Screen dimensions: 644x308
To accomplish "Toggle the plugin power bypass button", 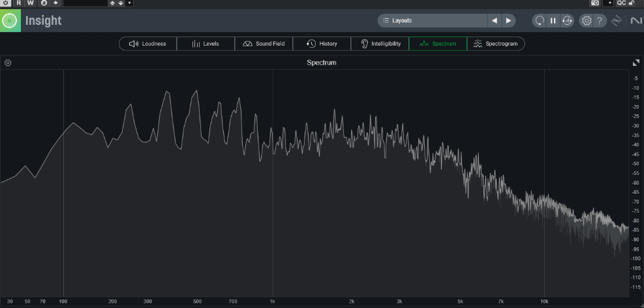I will (6, 3).
